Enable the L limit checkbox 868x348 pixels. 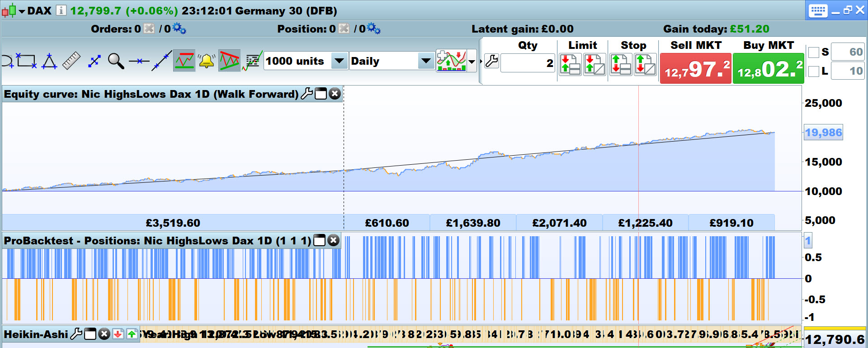coord(814,71)
